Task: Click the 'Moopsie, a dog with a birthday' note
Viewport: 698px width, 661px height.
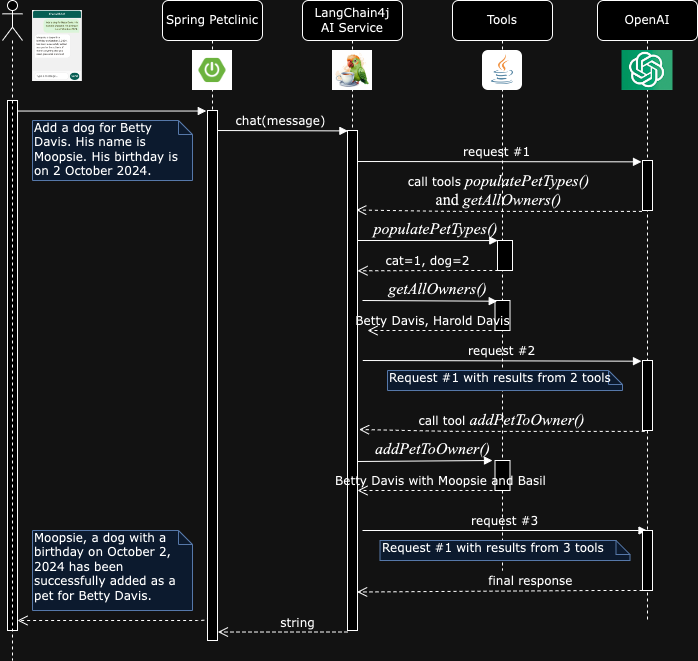Action: (x=112, y=570)
